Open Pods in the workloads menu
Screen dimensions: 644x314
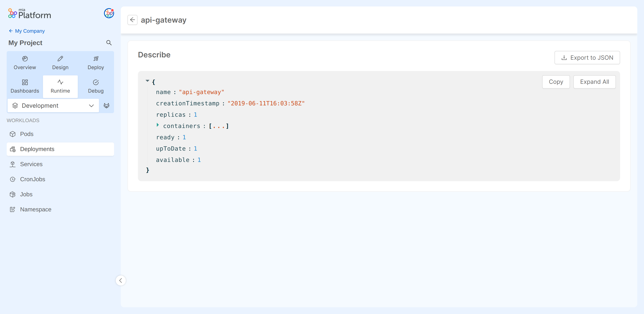pos(27,134)
